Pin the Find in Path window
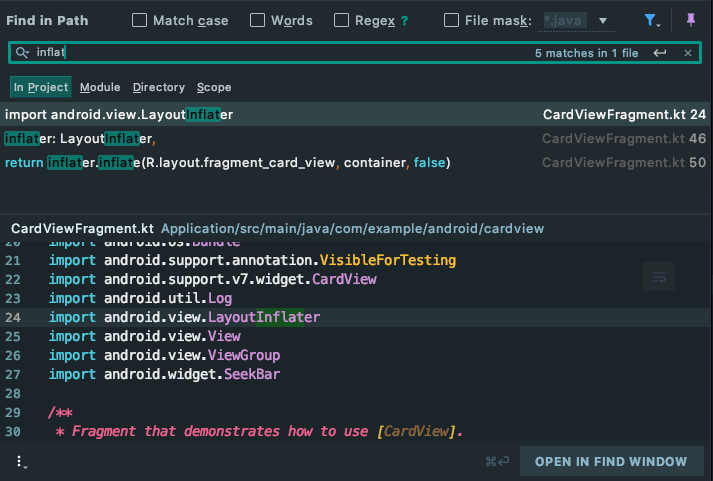 pos(691,20)
